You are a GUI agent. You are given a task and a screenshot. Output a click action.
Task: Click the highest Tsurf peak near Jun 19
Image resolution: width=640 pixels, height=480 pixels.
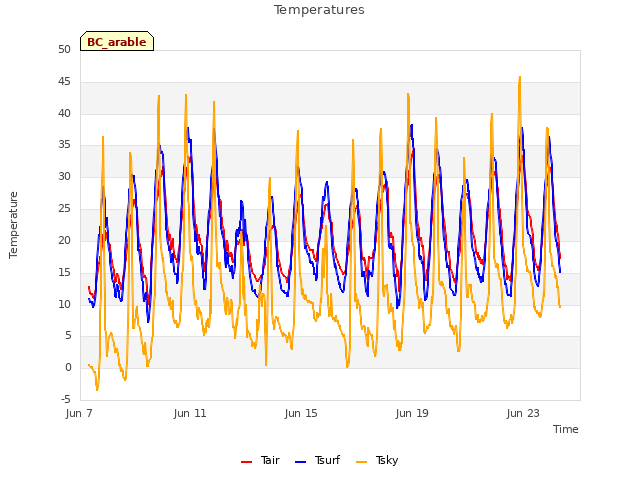pos(412,125)
